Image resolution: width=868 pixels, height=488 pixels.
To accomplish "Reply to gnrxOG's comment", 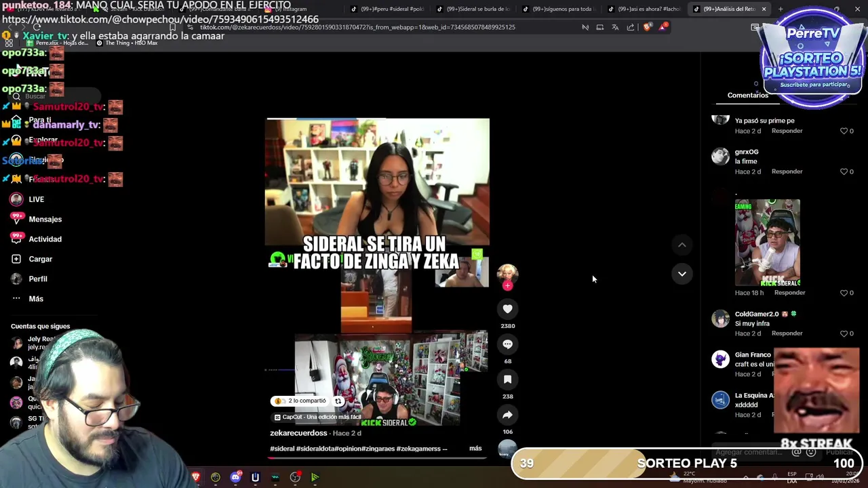I will click(787, 171).
